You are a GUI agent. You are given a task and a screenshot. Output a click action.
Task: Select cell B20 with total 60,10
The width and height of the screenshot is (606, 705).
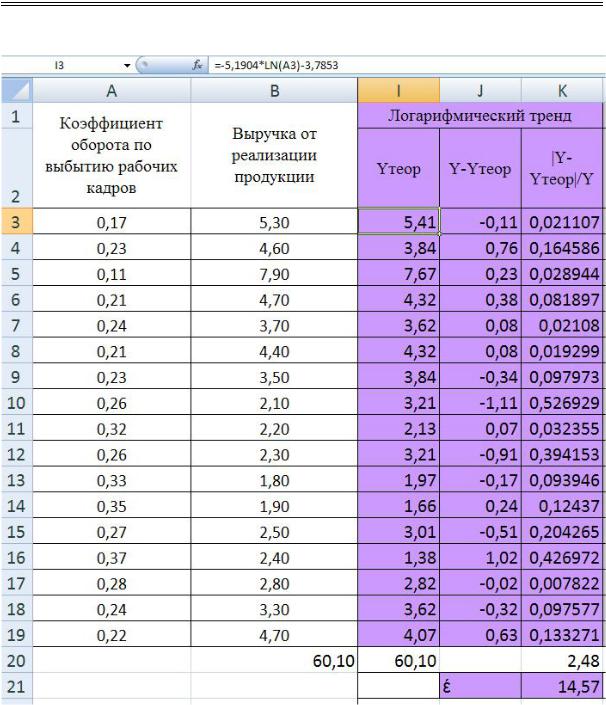pos(274,660)
